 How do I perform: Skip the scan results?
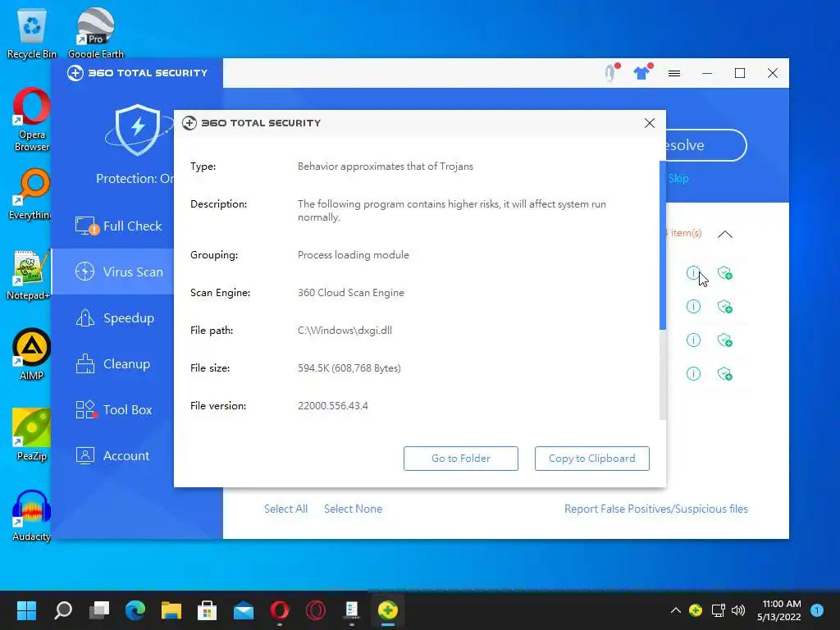(678, 178)
